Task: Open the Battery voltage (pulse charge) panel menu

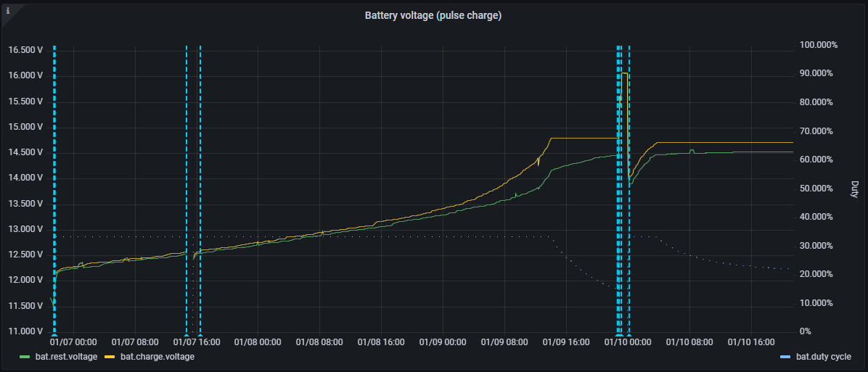Action: (433, 15)
